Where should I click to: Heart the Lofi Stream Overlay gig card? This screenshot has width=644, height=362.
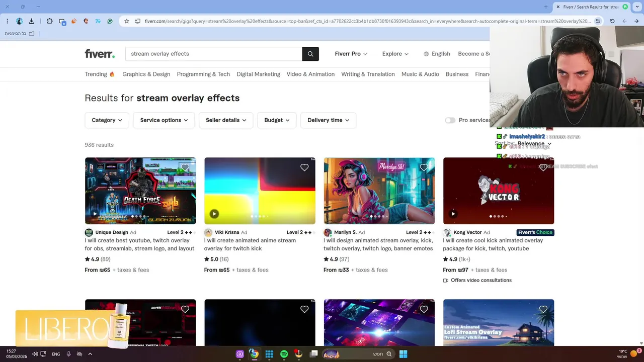point(543,310)
